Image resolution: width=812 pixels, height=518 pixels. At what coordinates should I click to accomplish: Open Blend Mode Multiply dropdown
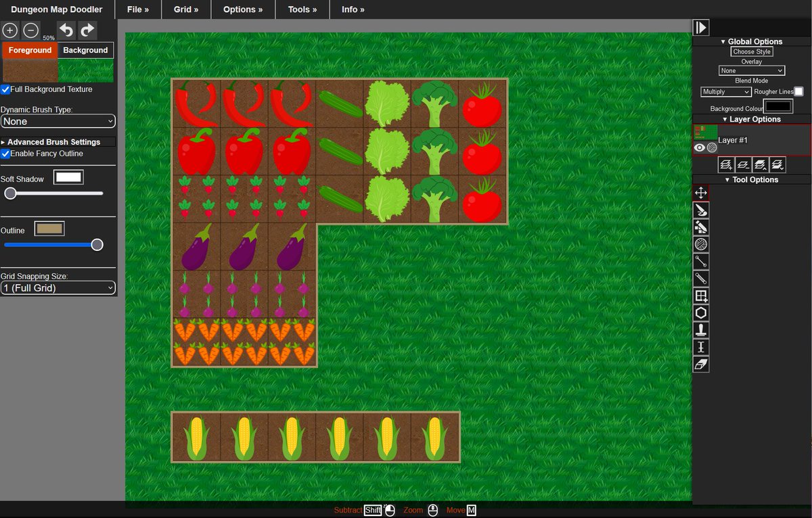click(x=726, y=91)
